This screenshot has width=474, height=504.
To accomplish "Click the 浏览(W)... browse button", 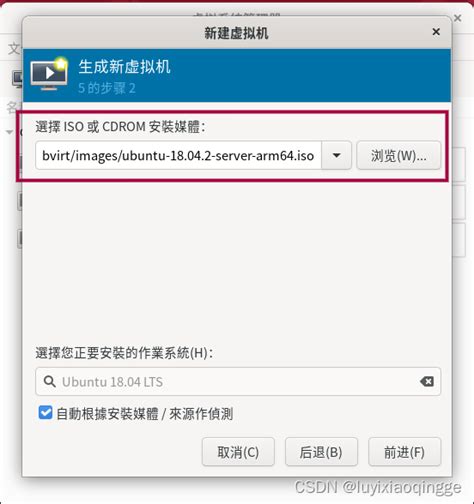I will [399, 155].
